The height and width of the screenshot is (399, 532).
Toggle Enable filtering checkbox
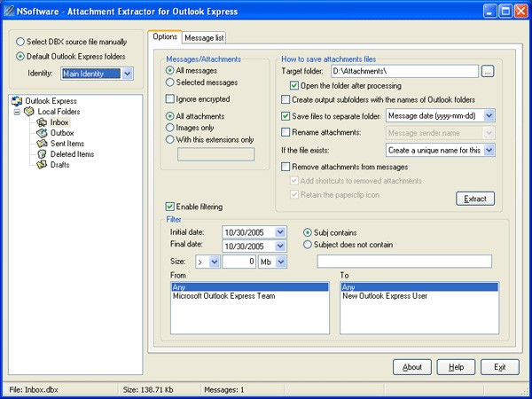[x=169, y=207]
